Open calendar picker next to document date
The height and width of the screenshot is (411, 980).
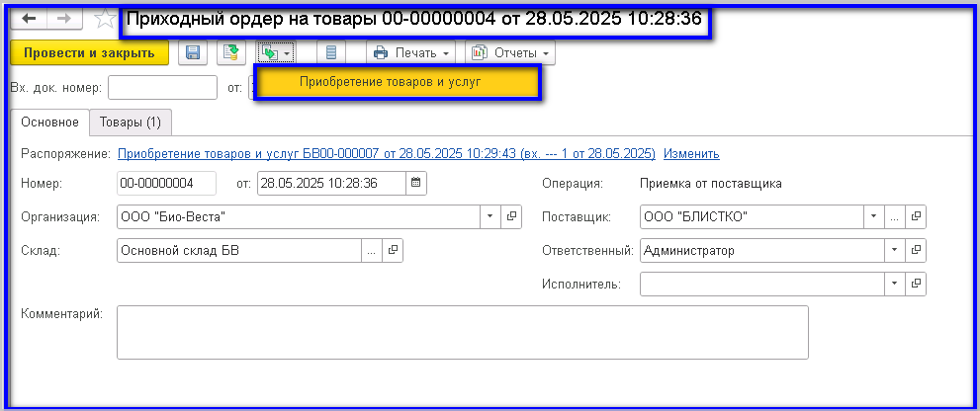point(415,183)
